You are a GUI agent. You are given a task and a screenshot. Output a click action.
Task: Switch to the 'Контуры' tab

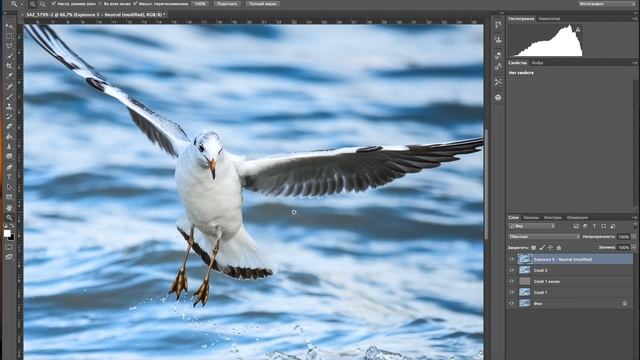point(553,218)
